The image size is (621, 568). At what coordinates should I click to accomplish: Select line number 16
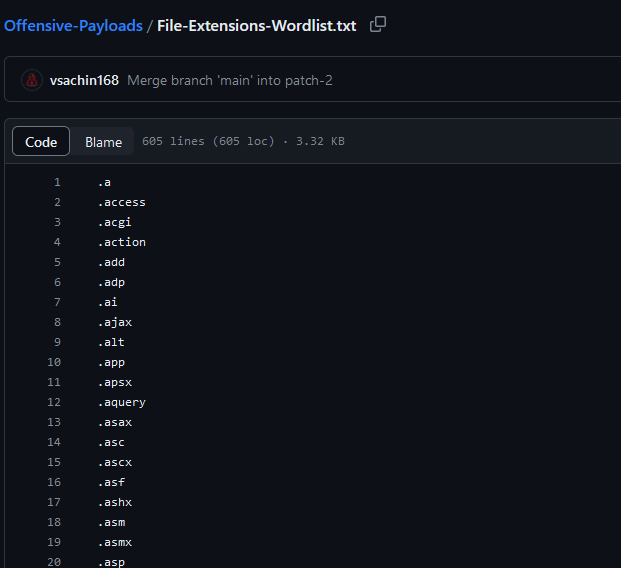click(54, 482)
